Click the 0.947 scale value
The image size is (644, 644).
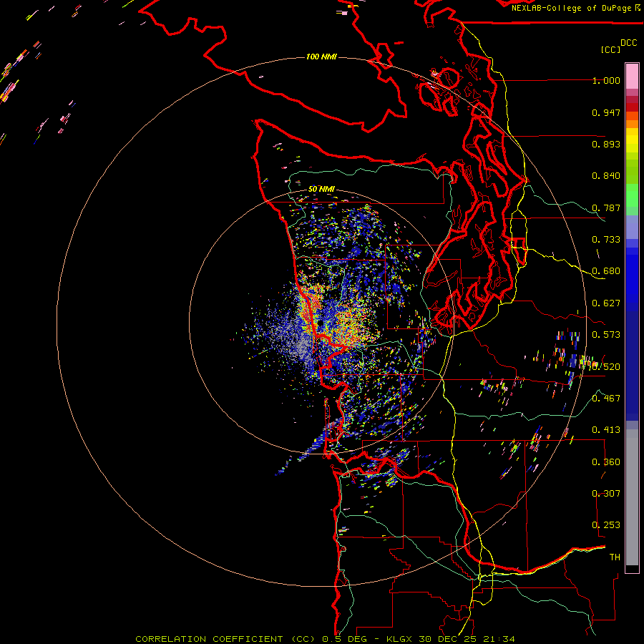click(606, 112)
